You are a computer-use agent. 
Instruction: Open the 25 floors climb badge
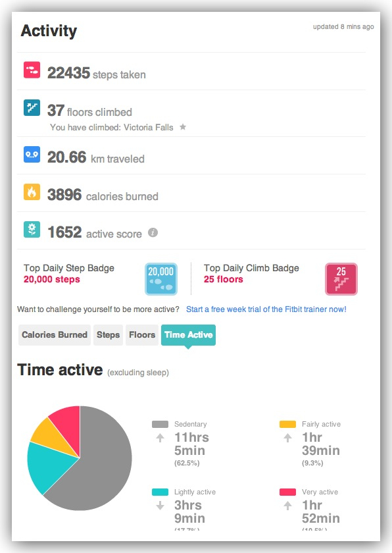click(341, 278)
